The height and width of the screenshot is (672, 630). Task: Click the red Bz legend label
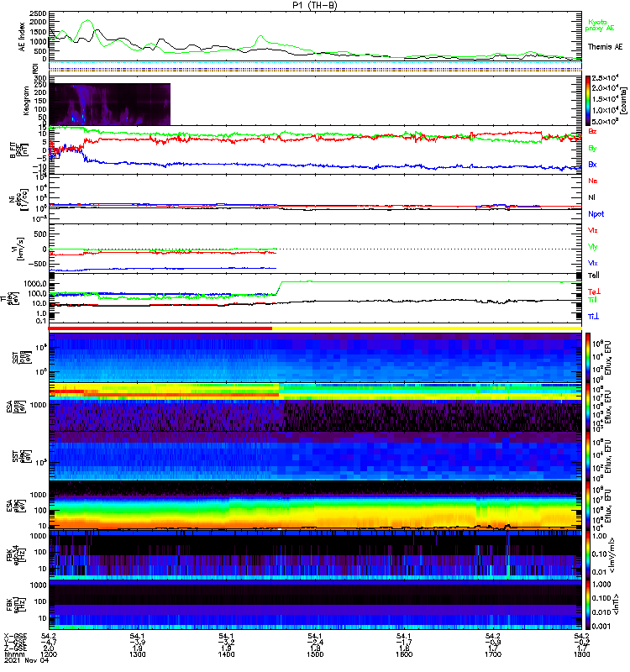(x=592, y=131)
